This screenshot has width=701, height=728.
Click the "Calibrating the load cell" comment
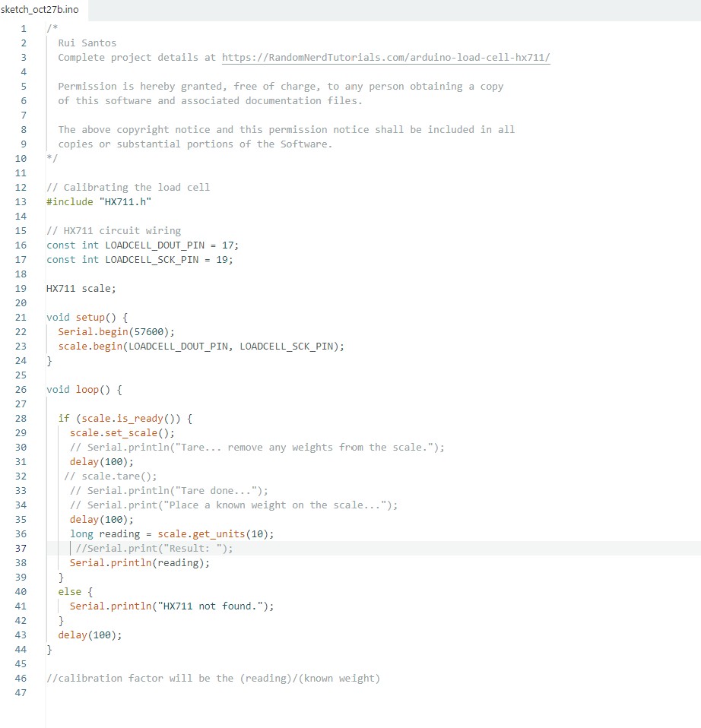128,187
